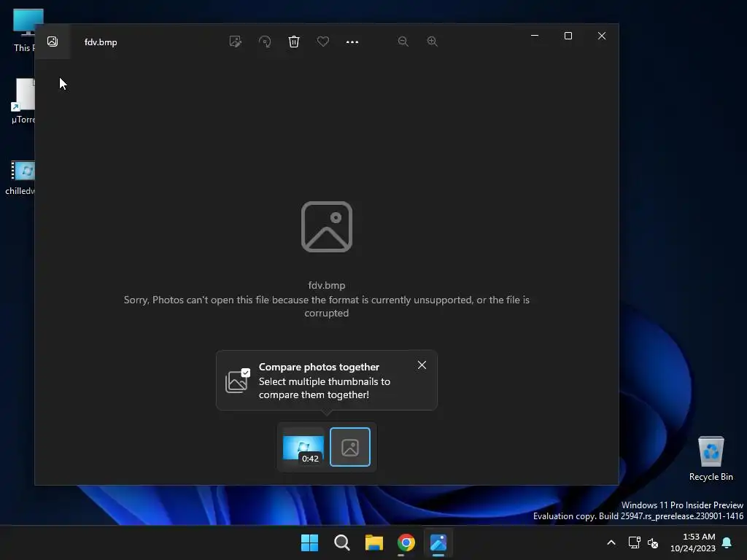Select the chilledw video file on desktop
This screenshot has height=560, width=747.
(20, 178)
